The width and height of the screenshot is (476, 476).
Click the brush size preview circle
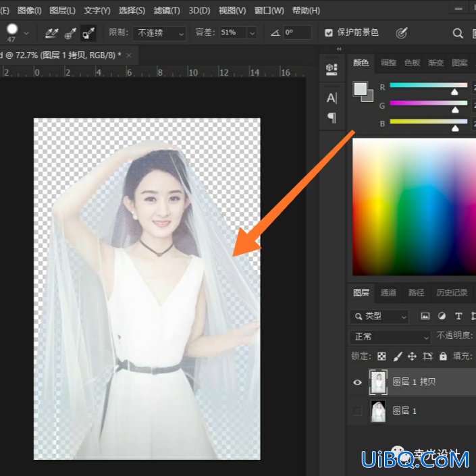(x=12, y=29)
